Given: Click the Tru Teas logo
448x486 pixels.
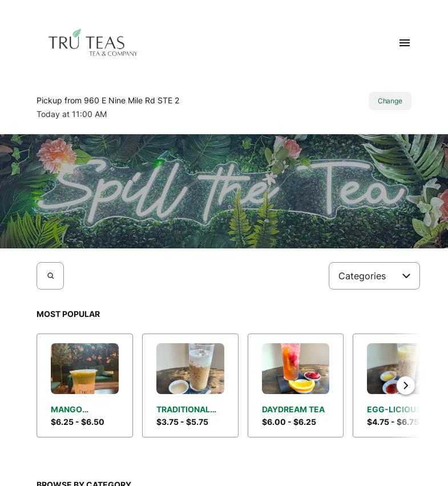Looking at the screenshot, I should tap(92, 43).
